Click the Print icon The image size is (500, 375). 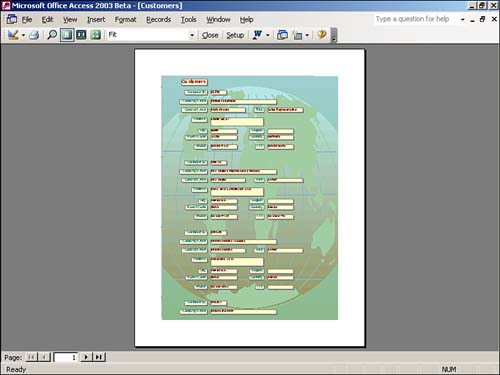point(34,35)
